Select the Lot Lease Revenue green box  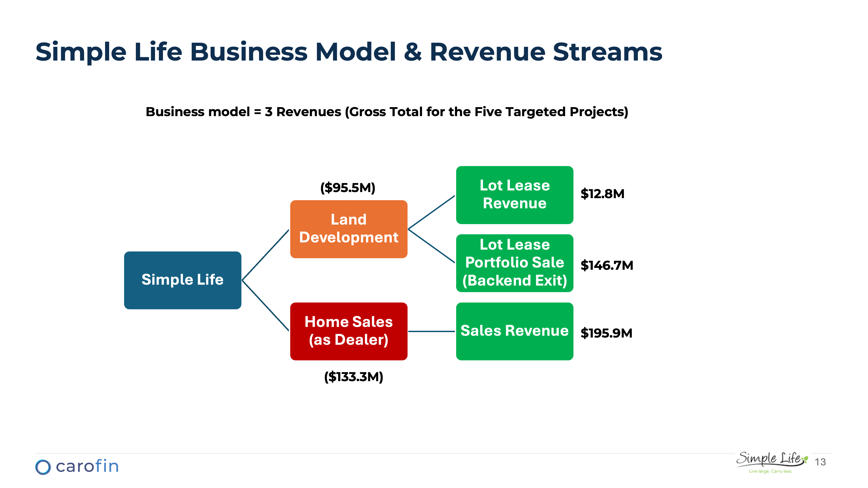[x=514, y=195]
